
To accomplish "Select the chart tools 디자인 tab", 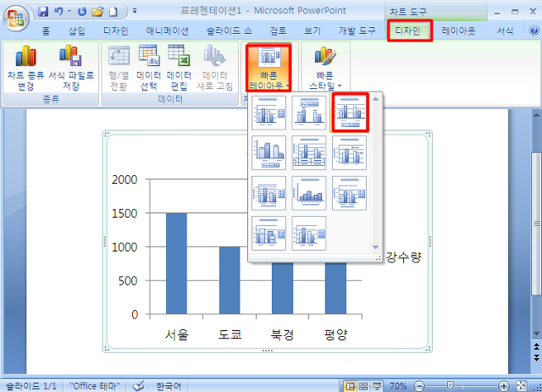I will coord(408,31).
